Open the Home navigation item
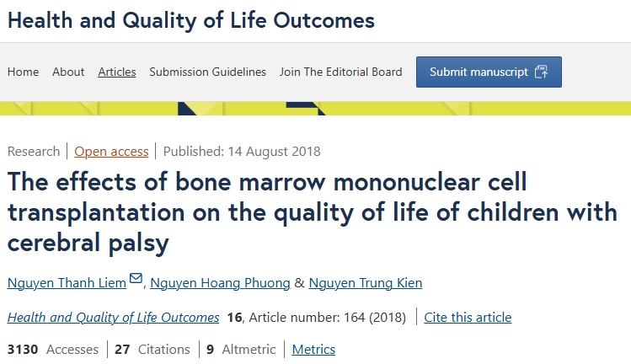This screenshot has height=364, width=631. pyautogui.click(x=23, y=72)
